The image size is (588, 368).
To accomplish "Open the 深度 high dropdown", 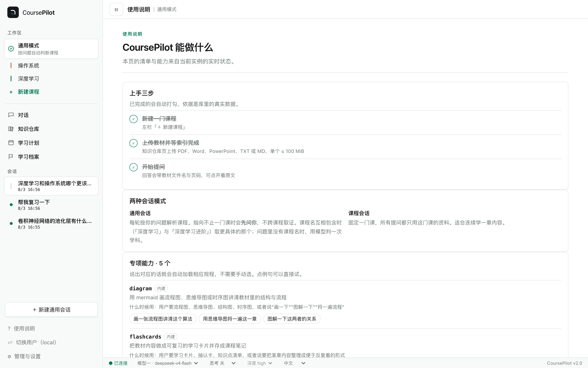I will [259, 363].
